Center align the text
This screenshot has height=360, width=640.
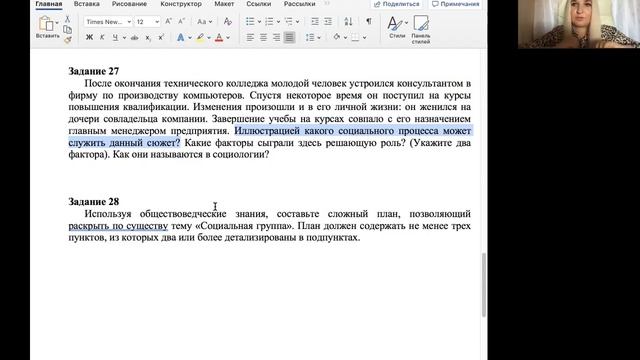[x=263, y=38]
